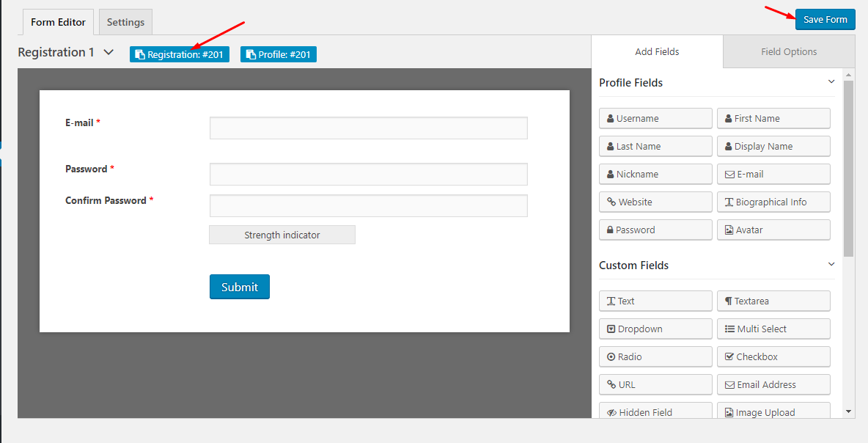Switch to the Settings tab
The height and width of the screenshot is (443, 868).
click(x=125, y=22)
